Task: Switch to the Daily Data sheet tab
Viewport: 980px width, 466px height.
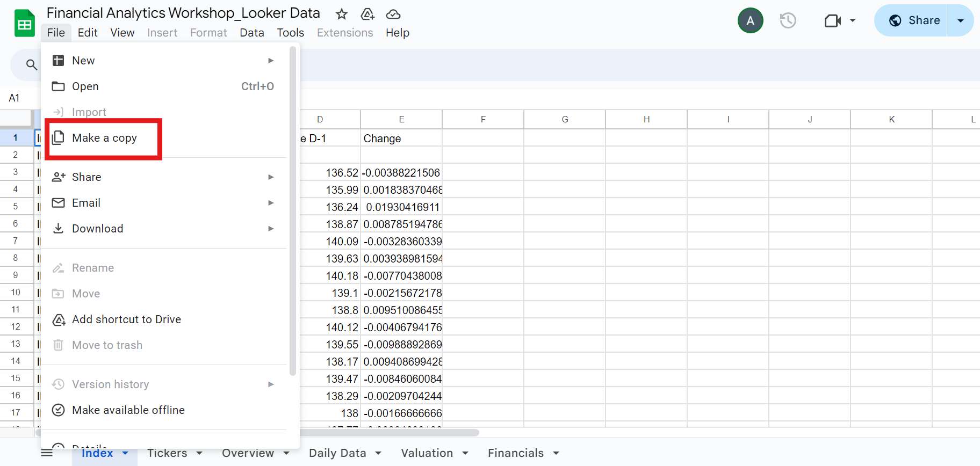Action: click(x=337, y=453)
